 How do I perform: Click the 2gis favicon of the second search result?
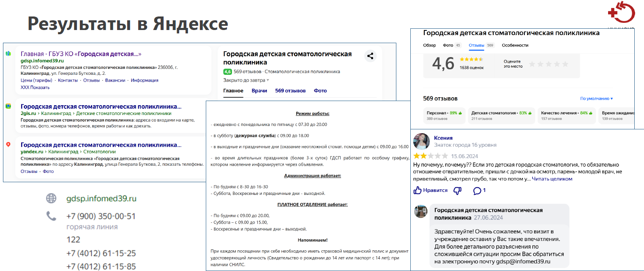[x=8, y=106]
